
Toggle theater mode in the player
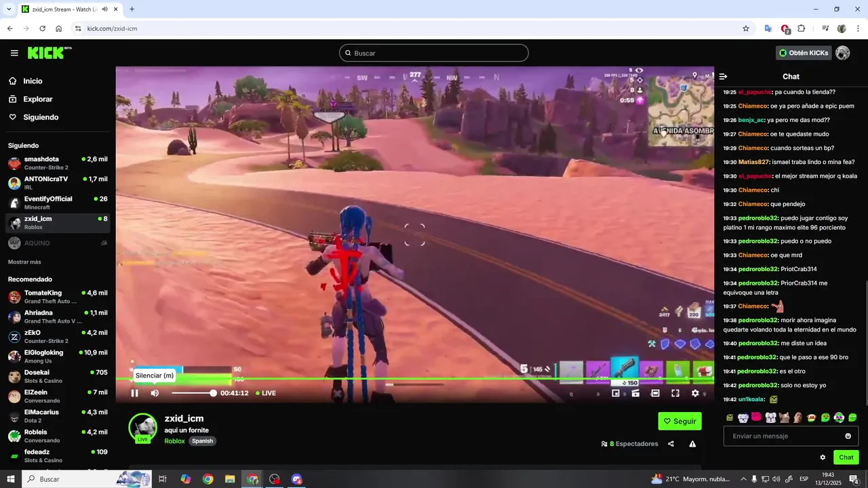click(655, 393)
